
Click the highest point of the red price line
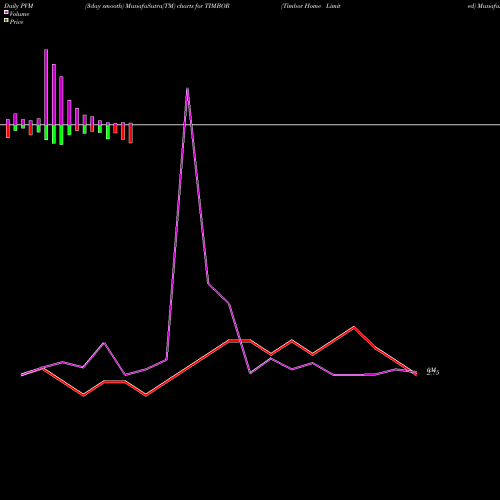[x=354, y=327]
